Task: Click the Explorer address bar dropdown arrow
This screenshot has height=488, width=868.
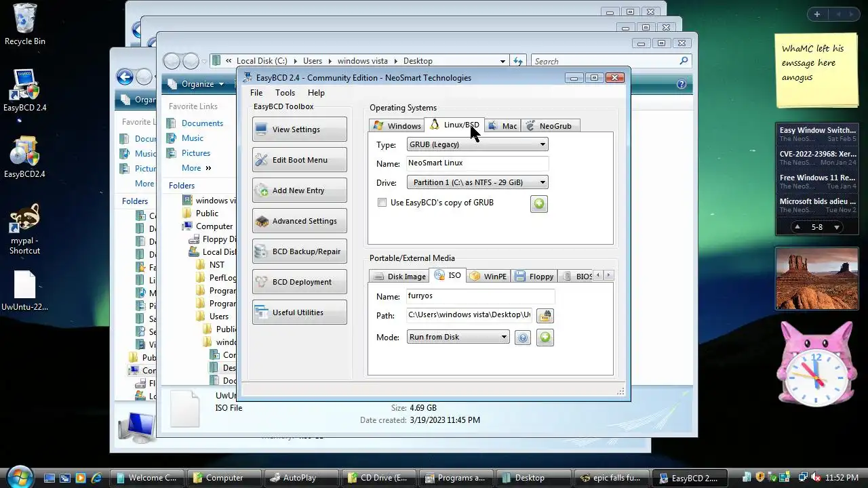Action: tap(503, 61)
